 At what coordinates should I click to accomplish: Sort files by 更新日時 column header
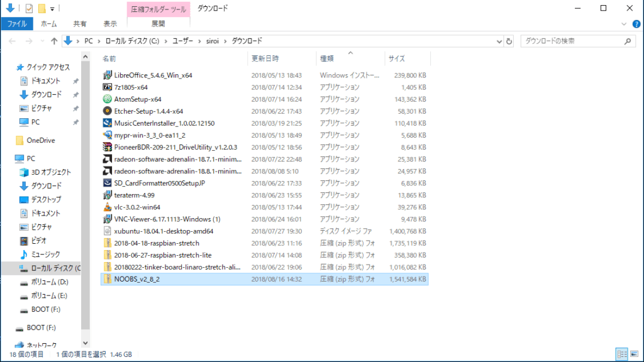click(265, 58)
